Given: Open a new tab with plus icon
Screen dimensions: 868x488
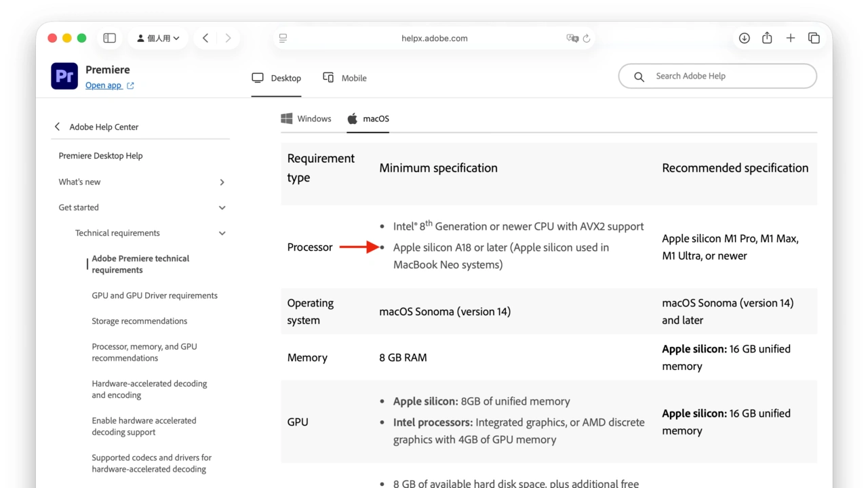Looking at the screenshot, I should [x=790, y=39].
